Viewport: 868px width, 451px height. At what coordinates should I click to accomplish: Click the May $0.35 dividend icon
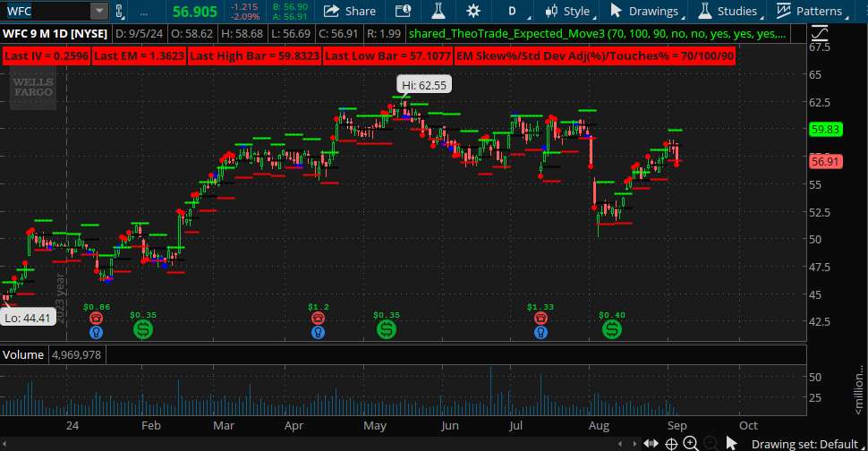pos(387,330)
